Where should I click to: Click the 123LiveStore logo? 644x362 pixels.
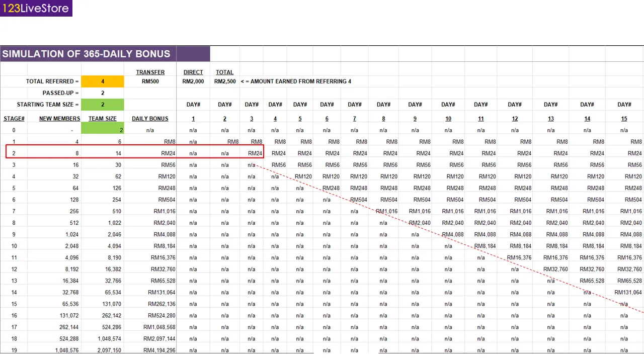coord(36,8)
